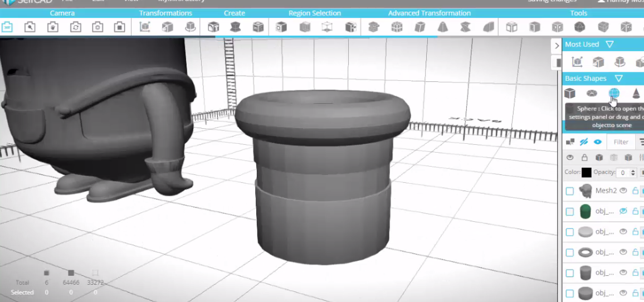Adjust the Opacity stepper arrows
The height and width of the screenshot is (302, 644).
634,173
